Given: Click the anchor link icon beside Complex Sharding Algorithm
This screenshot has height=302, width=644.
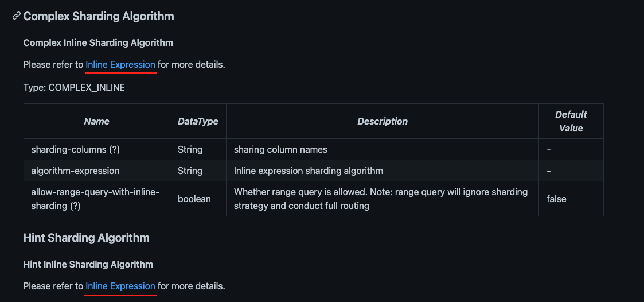Looking at the screenshot, I should [x=17, y=16].
